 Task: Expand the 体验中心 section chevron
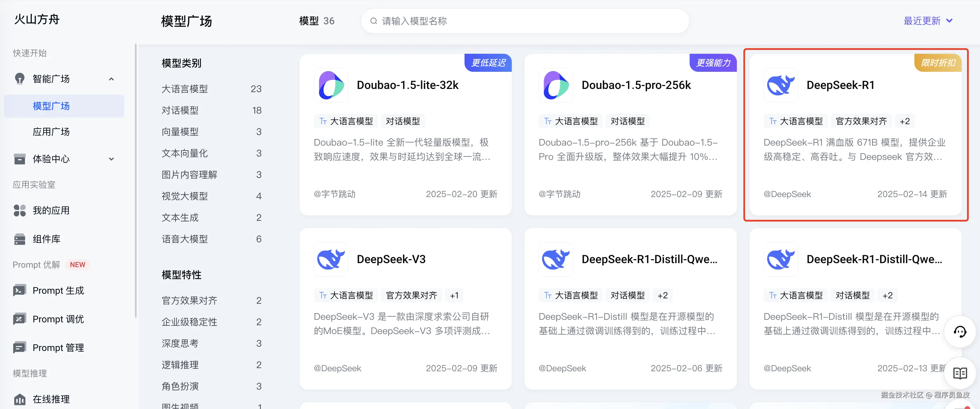pos(111,159)
